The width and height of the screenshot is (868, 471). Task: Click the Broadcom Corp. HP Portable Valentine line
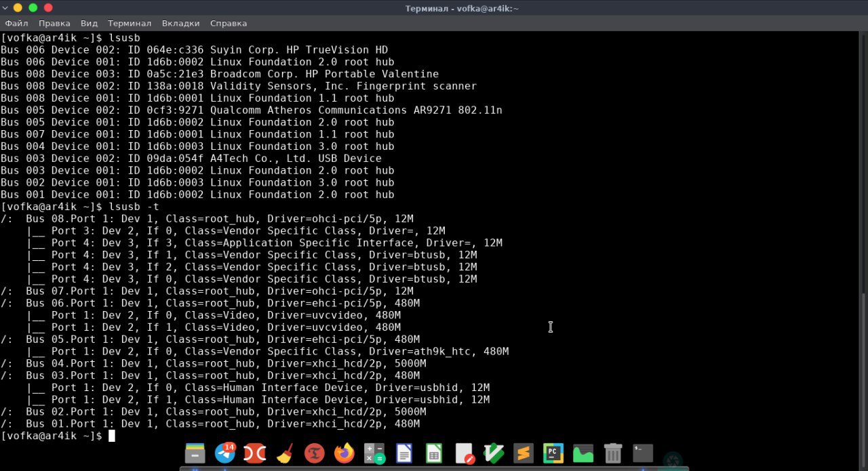click(x=220, y=74)
